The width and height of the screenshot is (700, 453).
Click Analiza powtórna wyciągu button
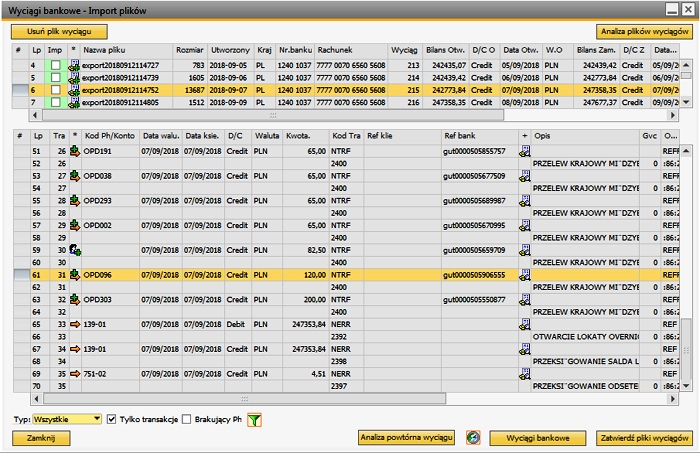[406, 438]
